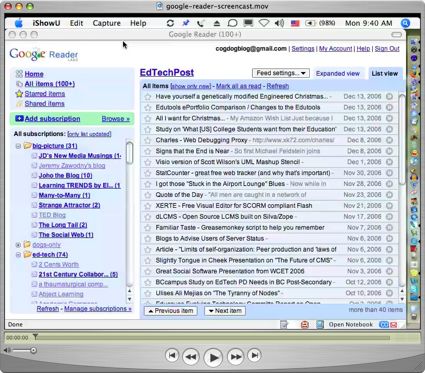The height and width of the screenshot is (373, 425).
Task: Click the battery status icon
Action: [310, 23]
